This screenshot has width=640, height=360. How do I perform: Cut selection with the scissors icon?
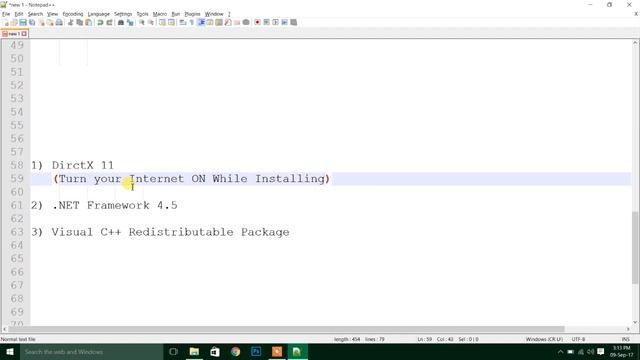tap(70, 22)
